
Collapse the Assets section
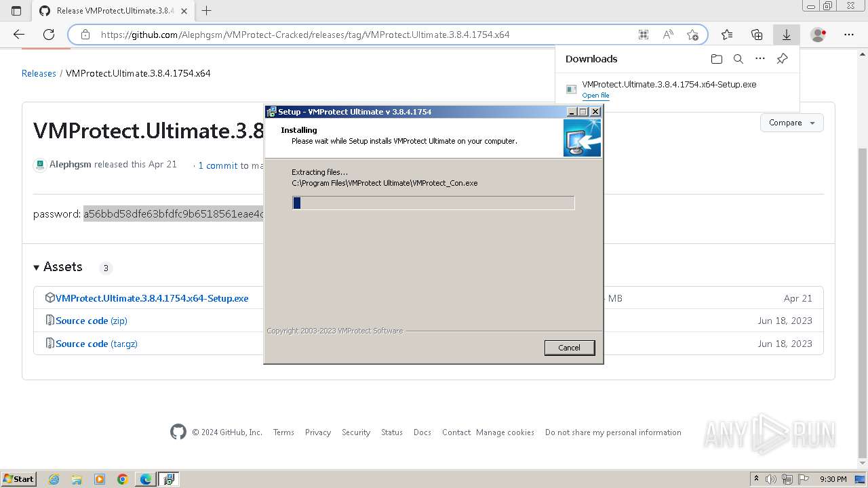coord(58,267)
